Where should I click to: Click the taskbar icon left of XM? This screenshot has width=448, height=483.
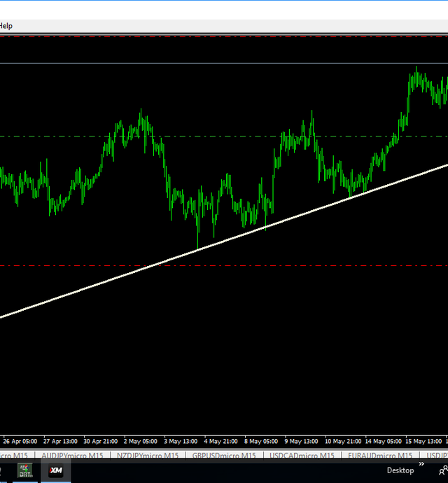[24, 471]
